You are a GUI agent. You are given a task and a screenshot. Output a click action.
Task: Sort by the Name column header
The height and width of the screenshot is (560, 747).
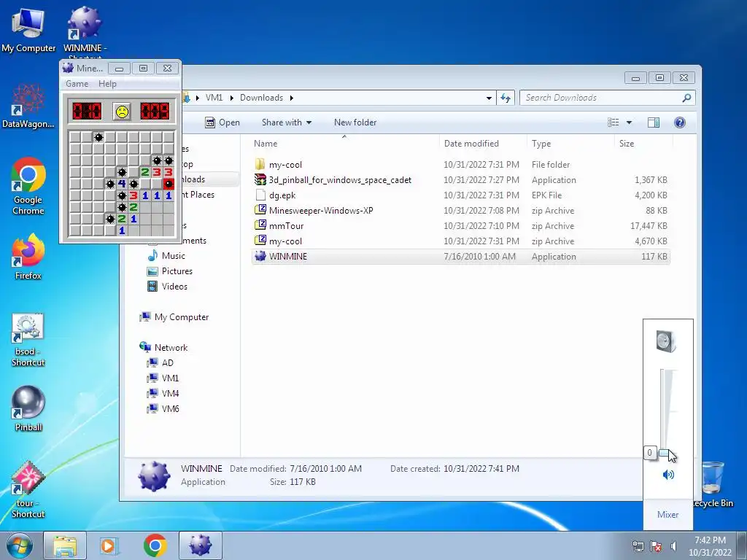pos(344,144)
